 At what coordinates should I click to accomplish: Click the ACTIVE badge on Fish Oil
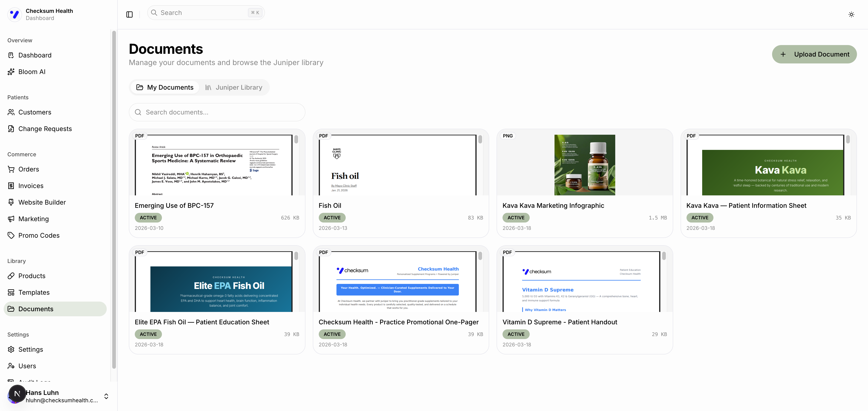coord(332,218)
